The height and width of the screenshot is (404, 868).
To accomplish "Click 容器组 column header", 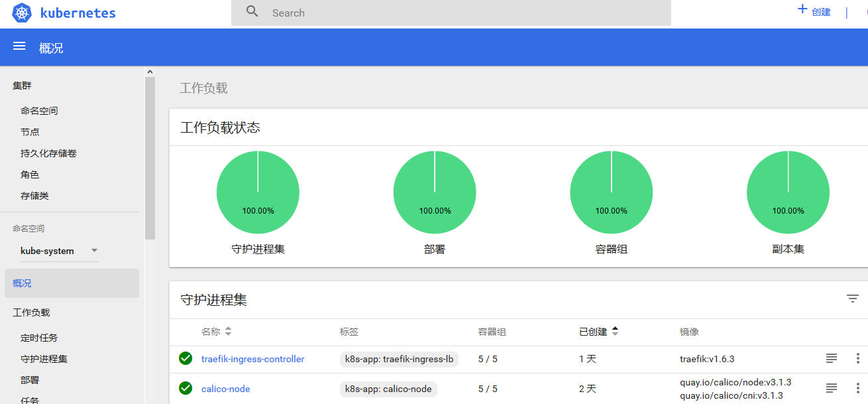I will click(x=492, y=332).
